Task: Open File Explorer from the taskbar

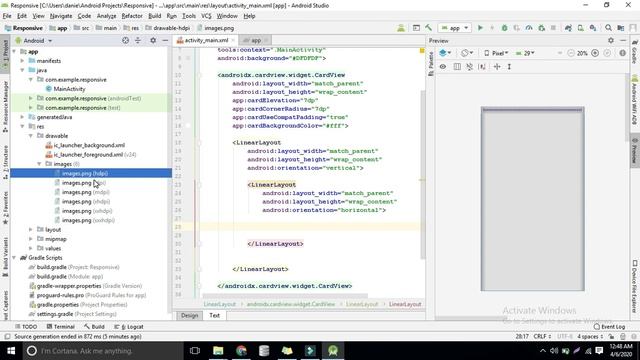Action: [x=218, y=351]
